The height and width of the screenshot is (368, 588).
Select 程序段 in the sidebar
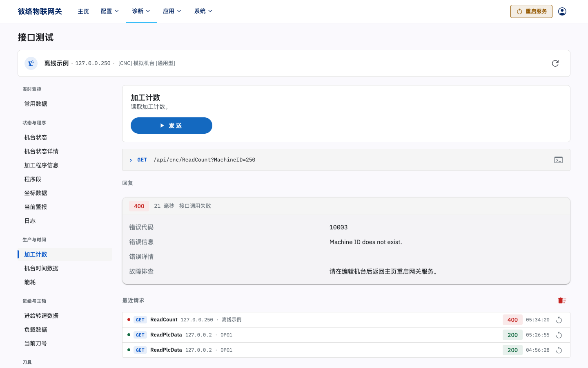click(65, 179)
